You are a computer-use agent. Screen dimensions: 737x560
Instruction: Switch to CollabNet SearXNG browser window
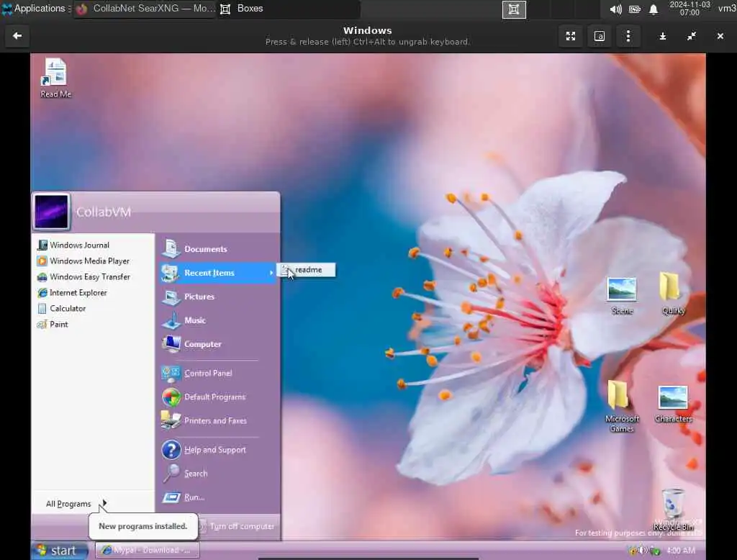point(145,9)
